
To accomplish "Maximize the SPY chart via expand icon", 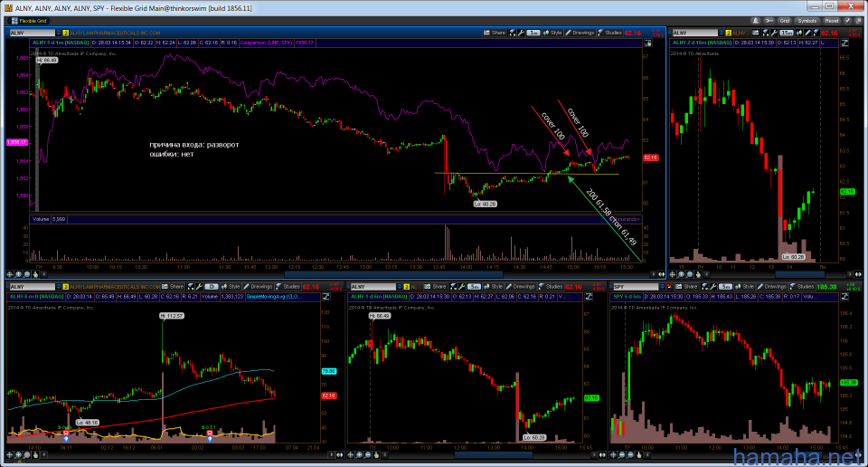I will pos(844,296).
